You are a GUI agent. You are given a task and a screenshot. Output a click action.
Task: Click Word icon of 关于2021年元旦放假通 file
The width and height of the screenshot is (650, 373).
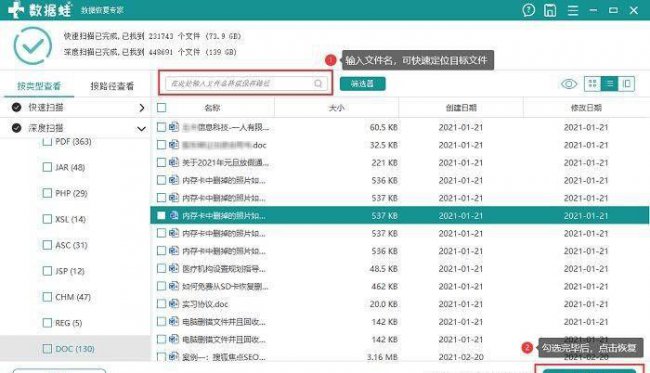pos(174,162)
